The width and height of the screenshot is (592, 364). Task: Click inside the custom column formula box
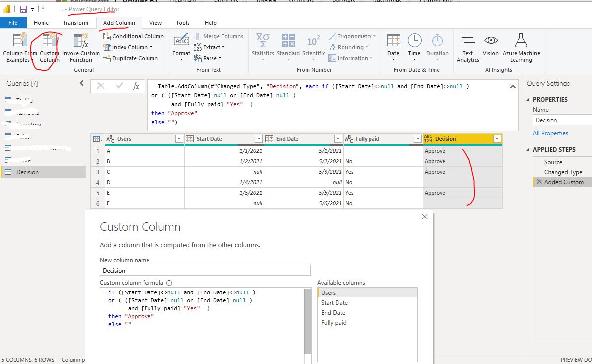coord(202,326)
